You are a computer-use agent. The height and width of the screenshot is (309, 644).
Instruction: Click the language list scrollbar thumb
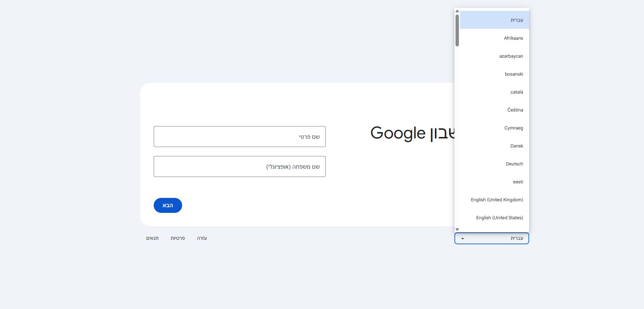(457, 31)
